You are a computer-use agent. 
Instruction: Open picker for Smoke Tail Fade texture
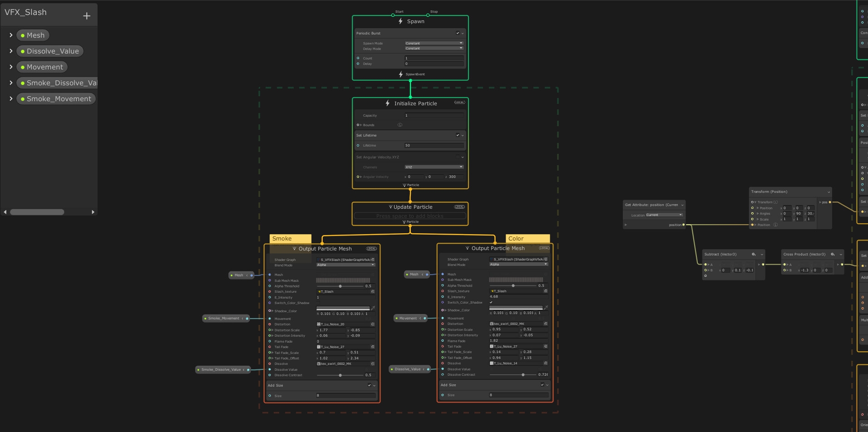point(373,347)
